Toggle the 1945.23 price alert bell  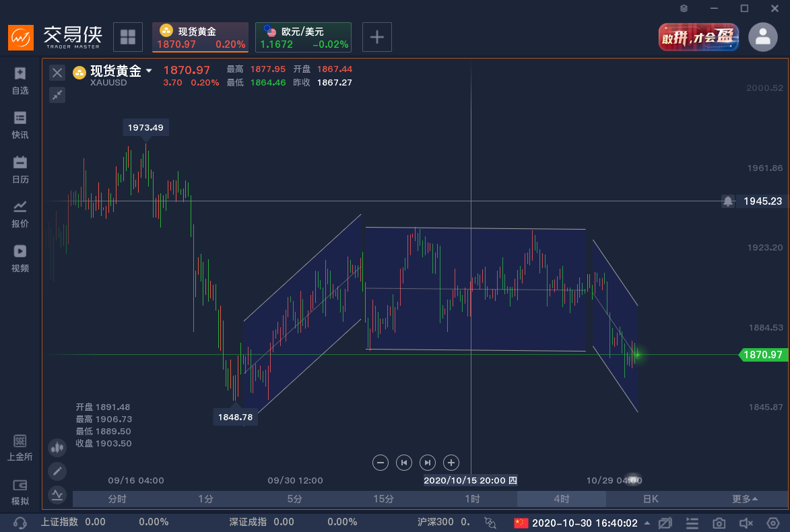728,201
